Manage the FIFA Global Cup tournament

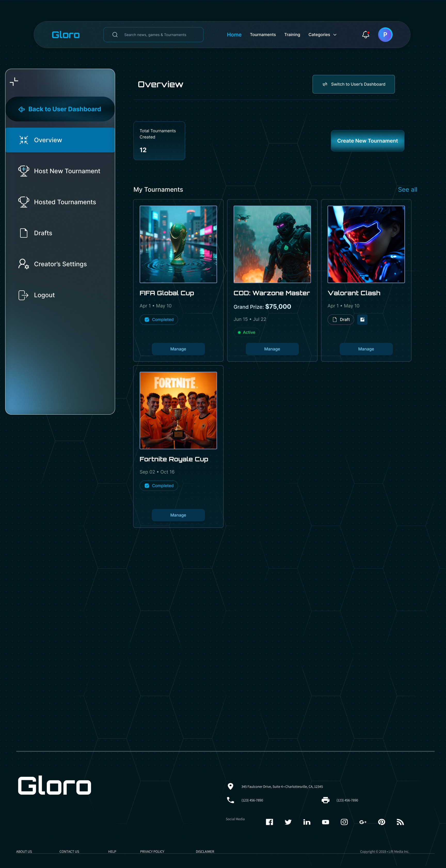coord(178,349)
